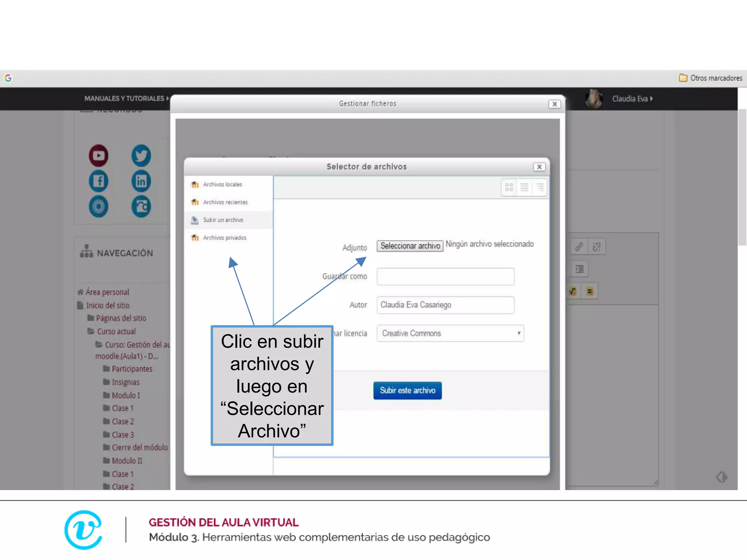Open the Claudia Eva user menu
The width and height of the screenshot is (747, 560).
point(632,99)
